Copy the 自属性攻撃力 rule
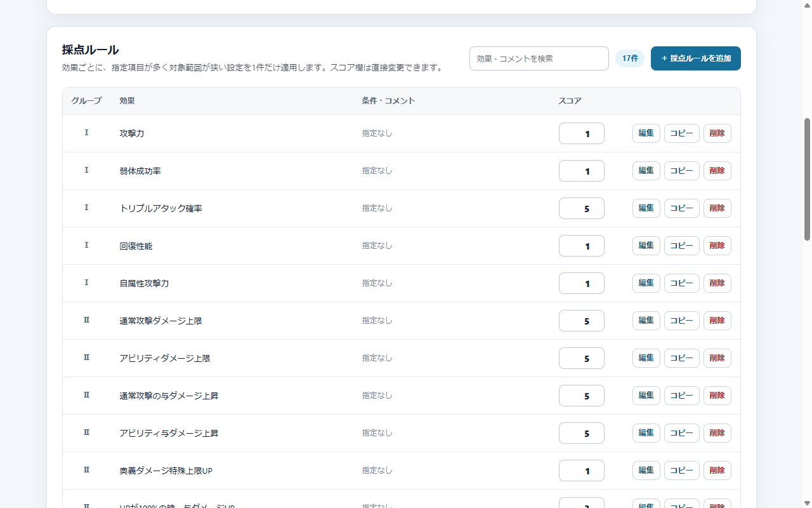 click(681, 283)
